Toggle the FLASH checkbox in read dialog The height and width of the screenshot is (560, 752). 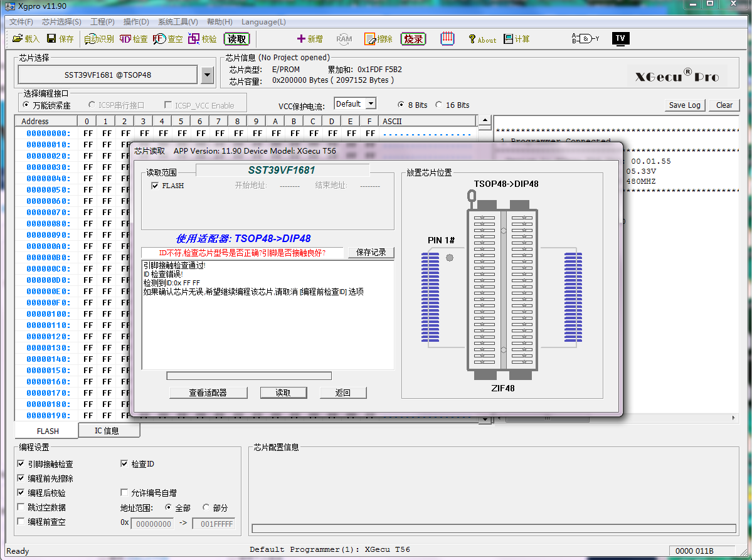point(155,186)
